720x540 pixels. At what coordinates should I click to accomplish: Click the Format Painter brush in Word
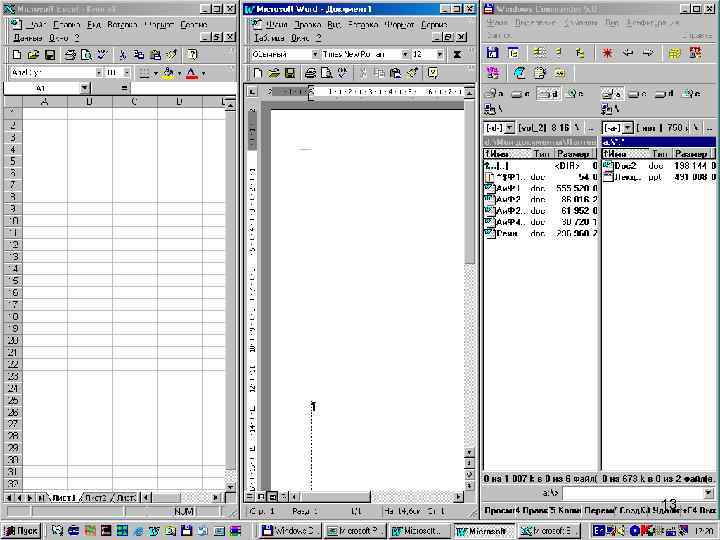coord(412,73)
